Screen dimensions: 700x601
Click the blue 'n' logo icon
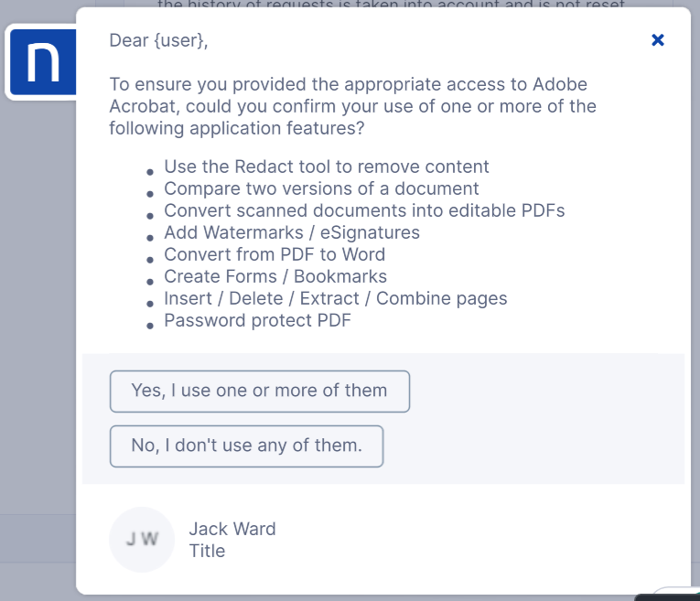coord(42,62)
